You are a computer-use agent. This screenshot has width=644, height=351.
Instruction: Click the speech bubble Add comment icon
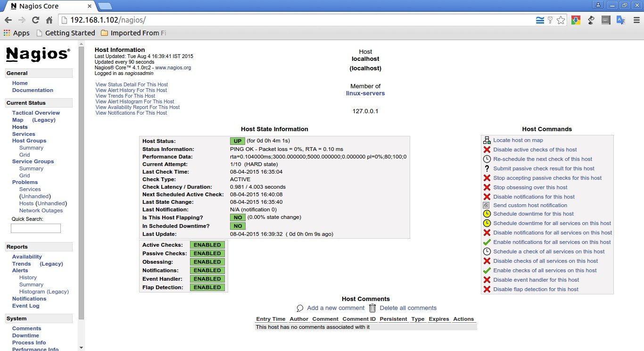coord(300,308)
